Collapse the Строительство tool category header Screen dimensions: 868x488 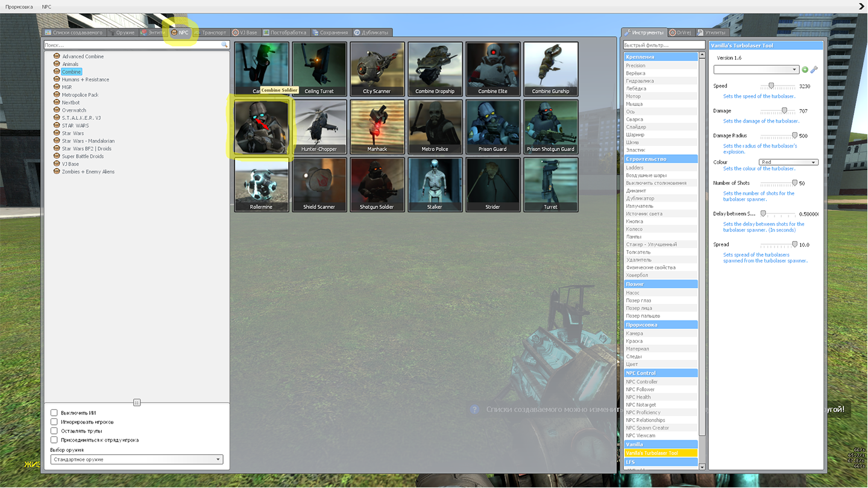pyautogui.click(x=661, y=159)
